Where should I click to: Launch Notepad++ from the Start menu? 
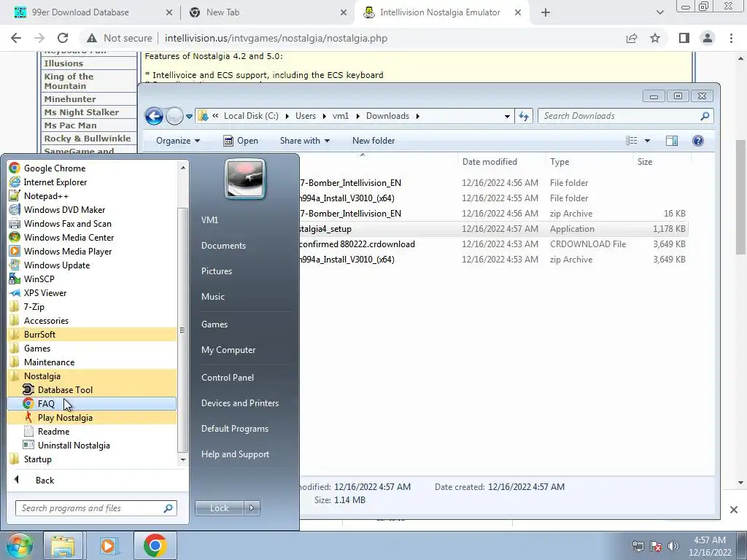(x=92, y=195)
